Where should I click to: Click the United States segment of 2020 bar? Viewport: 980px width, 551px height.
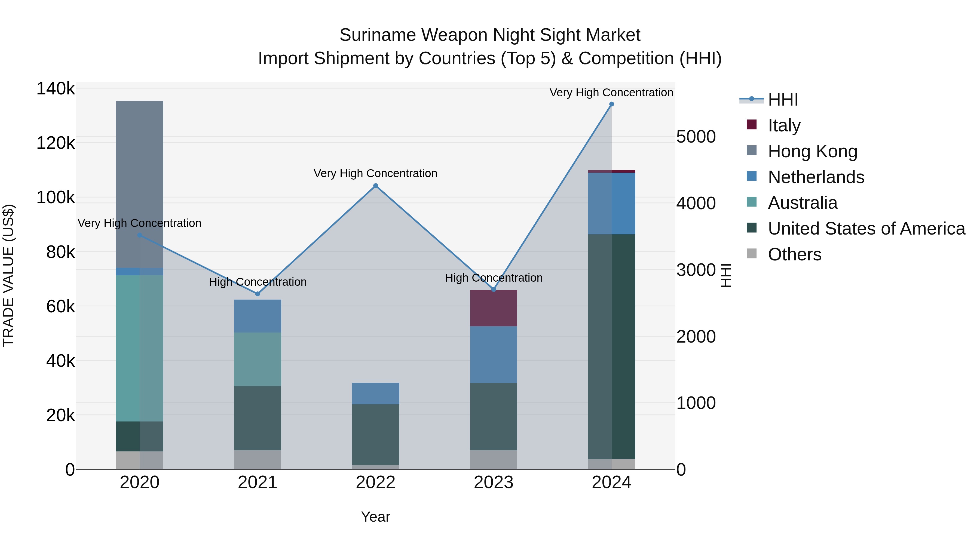pyautogui.click(x=140, y=436)
